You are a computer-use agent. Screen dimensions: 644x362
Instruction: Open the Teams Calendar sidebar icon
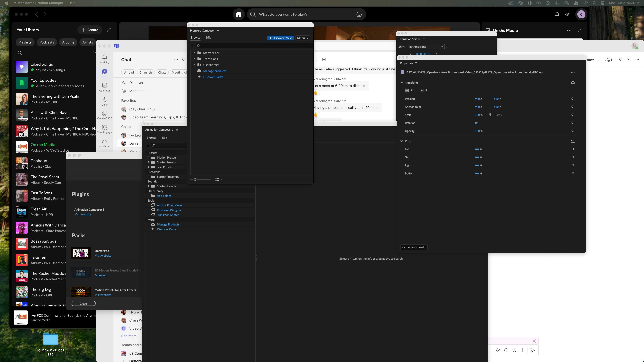(x=105, y=87)
